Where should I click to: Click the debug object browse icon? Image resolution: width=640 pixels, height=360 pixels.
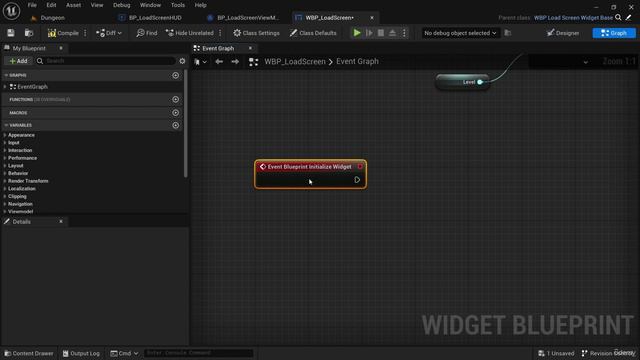pyautogui.click(x=508, y=33)
